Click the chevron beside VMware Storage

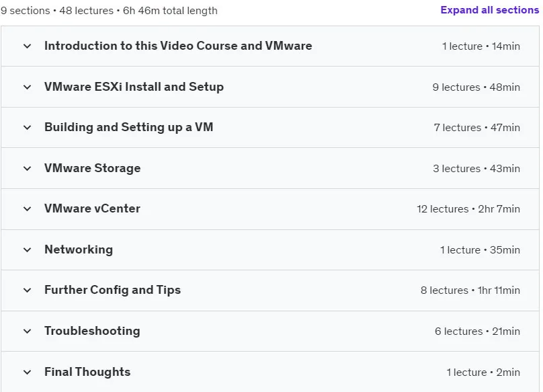27,169
